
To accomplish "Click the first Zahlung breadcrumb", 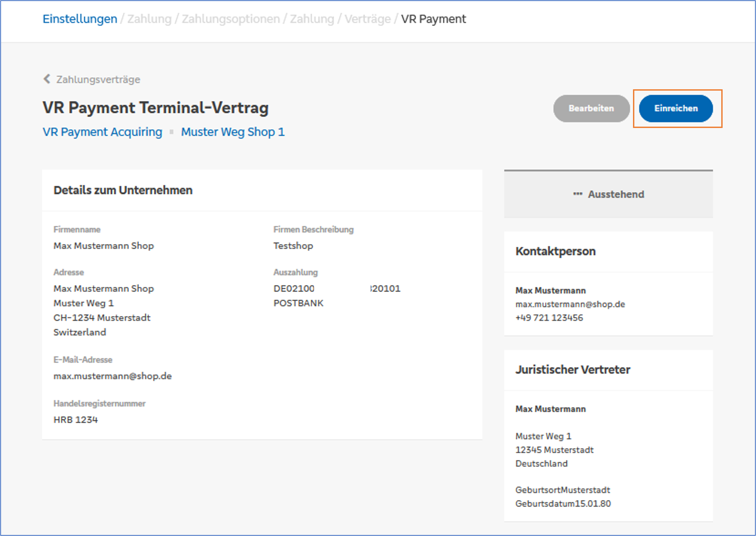I will point(150,19).
